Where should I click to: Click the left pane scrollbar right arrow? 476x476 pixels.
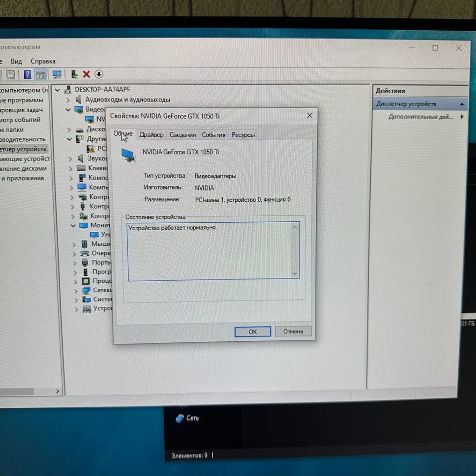point(58,391)
